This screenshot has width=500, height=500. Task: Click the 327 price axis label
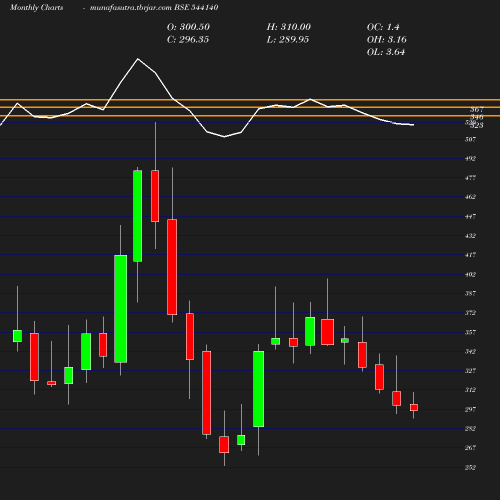470,371
